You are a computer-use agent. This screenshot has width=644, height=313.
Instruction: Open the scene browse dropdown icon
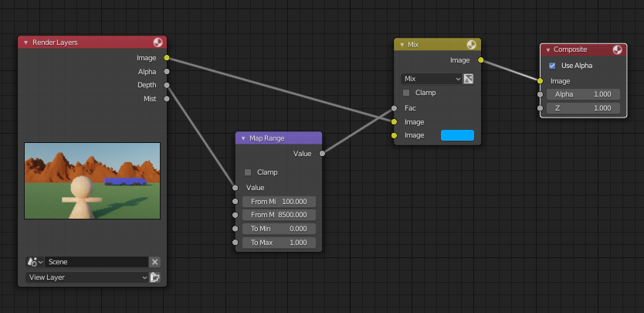[x=35, y=262]
